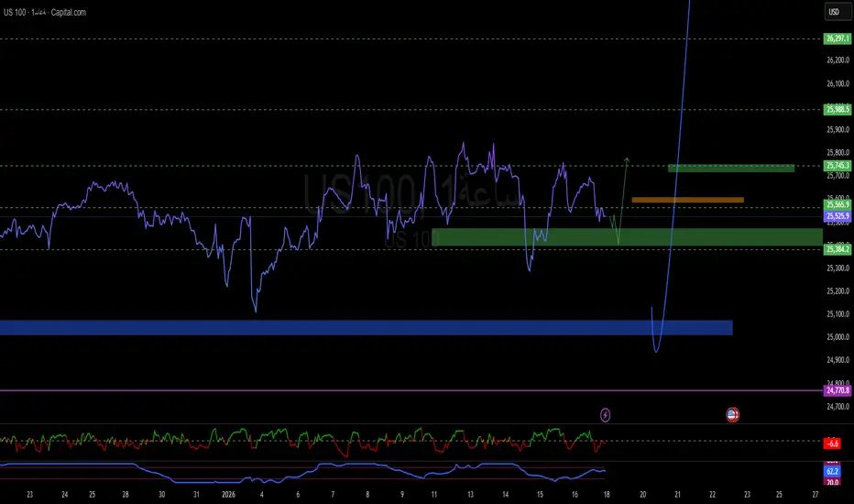Click the US flag economic event icon
Image resolution: width=854 pixels, height=504 pixels.
(733, 415)
